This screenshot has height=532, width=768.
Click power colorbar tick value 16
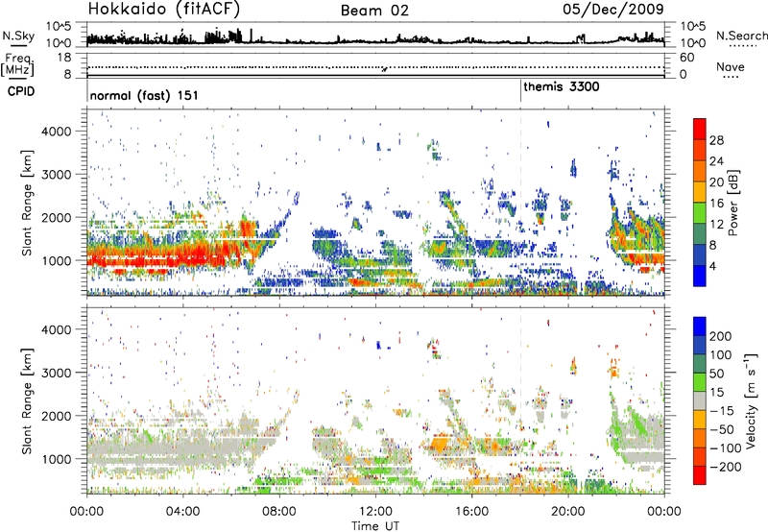tap(716, 204)
